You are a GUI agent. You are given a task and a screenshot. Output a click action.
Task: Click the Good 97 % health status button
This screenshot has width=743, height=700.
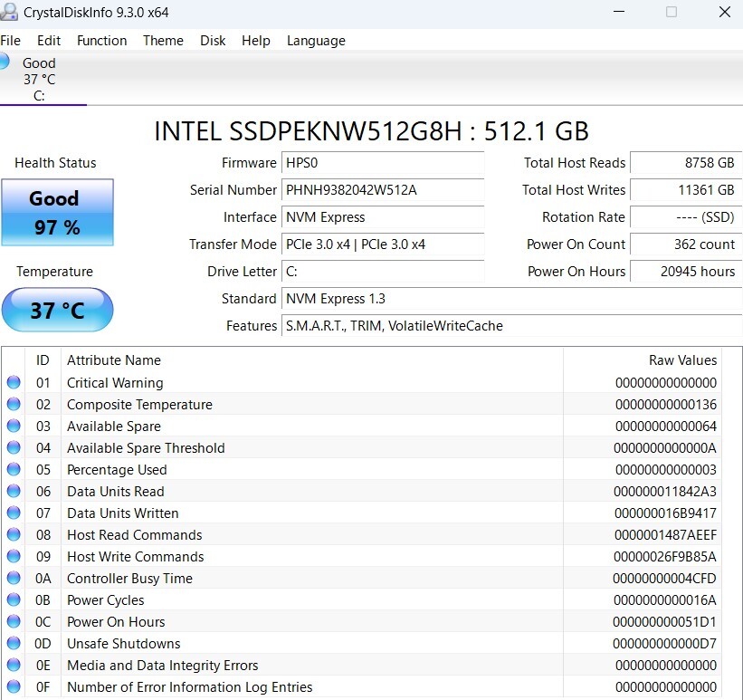coord(57,213)
